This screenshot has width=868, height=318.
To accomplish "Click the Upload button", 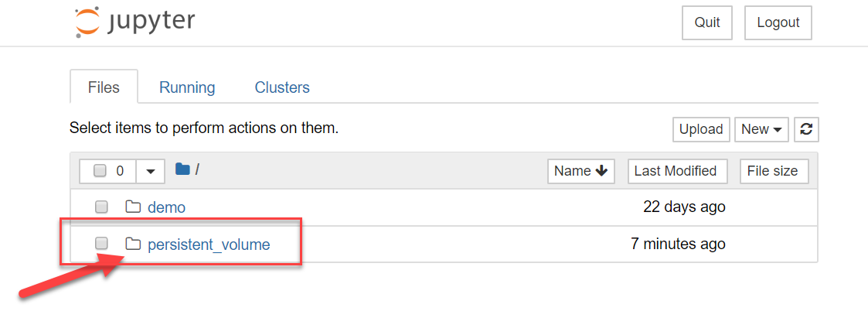I will pos(701,130).
